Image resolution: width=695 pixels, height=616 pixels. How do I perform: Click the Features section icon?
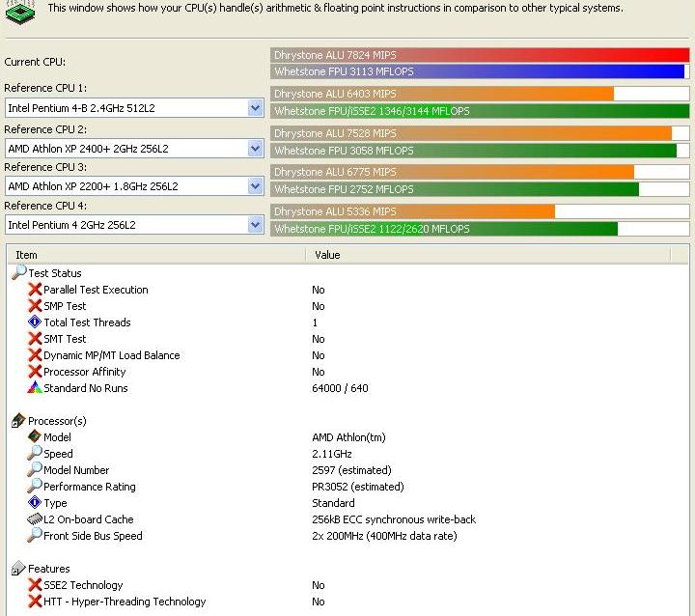[x=18, y=568]
